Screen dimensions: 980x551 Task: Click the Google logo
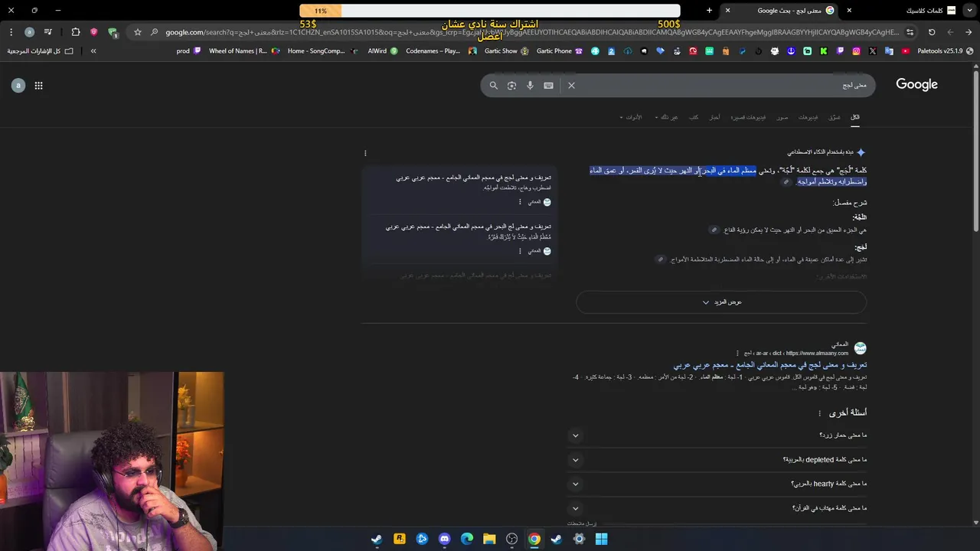click(x=916, y=85)
